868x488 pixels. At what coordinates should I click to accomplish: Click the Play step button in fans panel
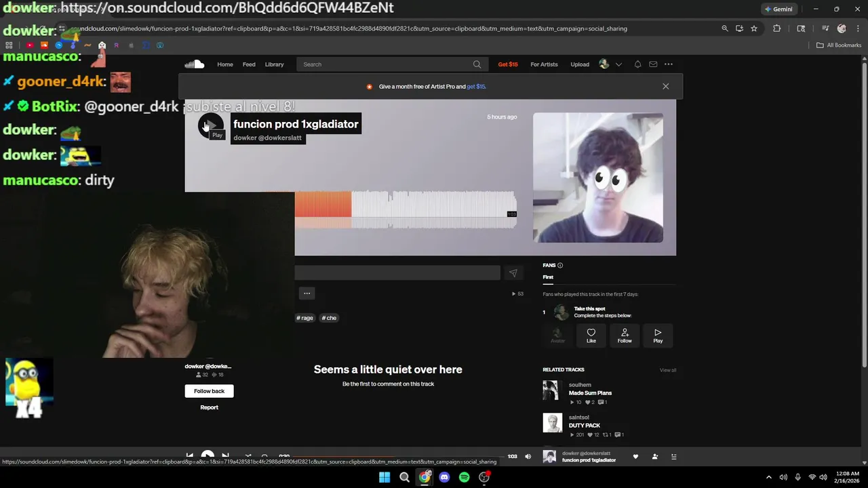click(658, 336)
